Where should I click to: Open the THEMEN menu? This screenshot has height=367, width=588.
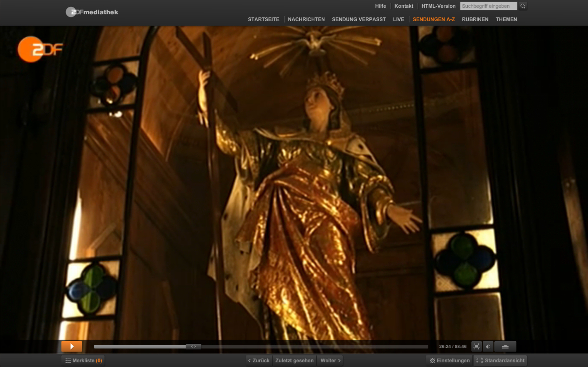[506, 19]
